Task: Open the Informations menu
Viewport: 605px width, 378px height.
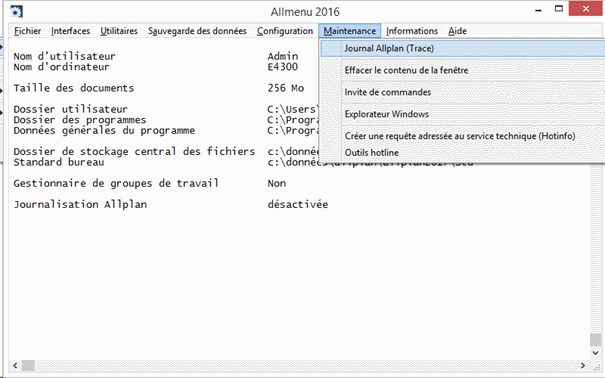Action: (x=412, y=31)
